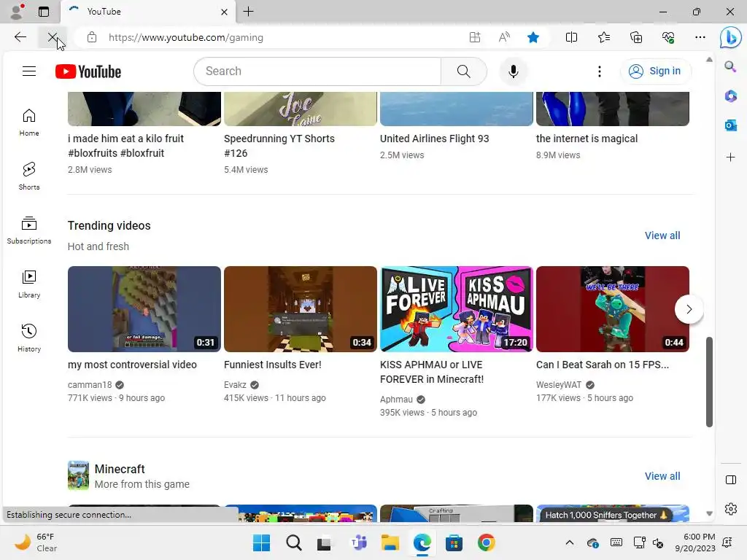Click the address bar URL
This screenshot has height=560, width=747.
tap(186, 37)
